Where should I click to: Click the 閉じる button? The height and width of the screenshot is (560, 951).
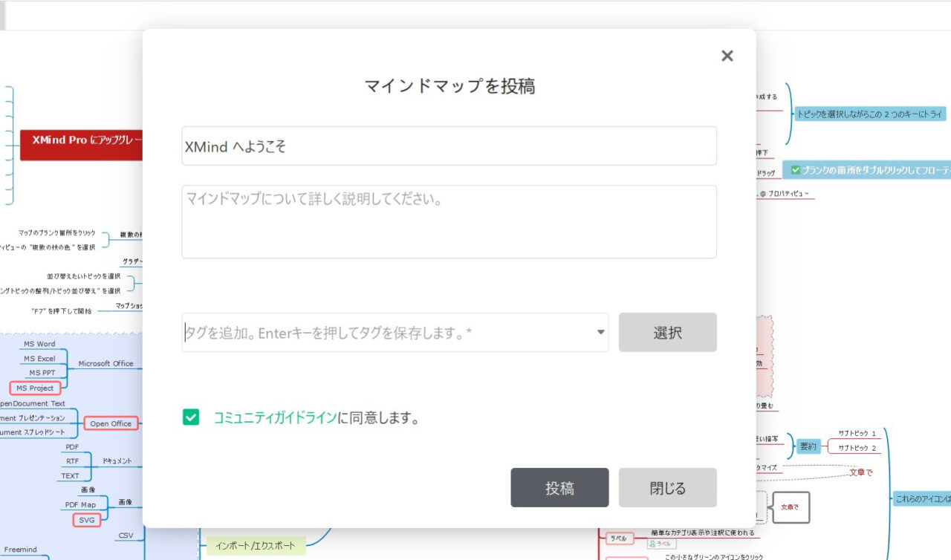point(667,488)
